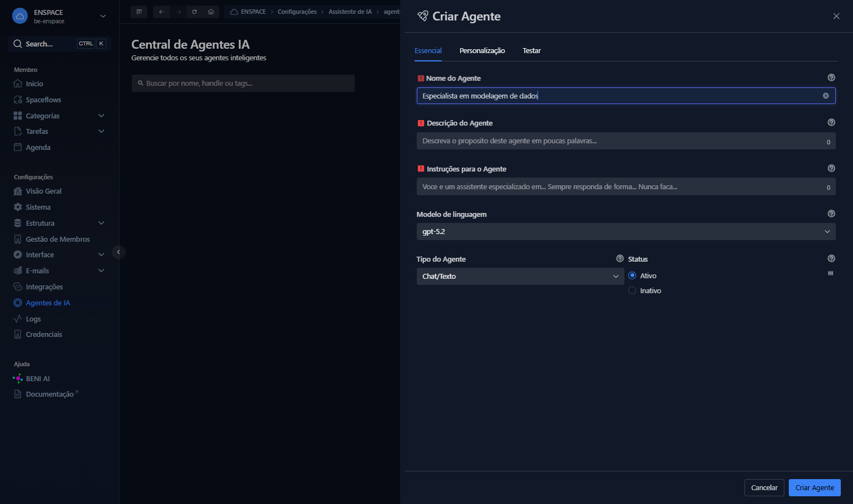Expand the Categorias menu
853x504 pixels.
(x=101, y=116)
